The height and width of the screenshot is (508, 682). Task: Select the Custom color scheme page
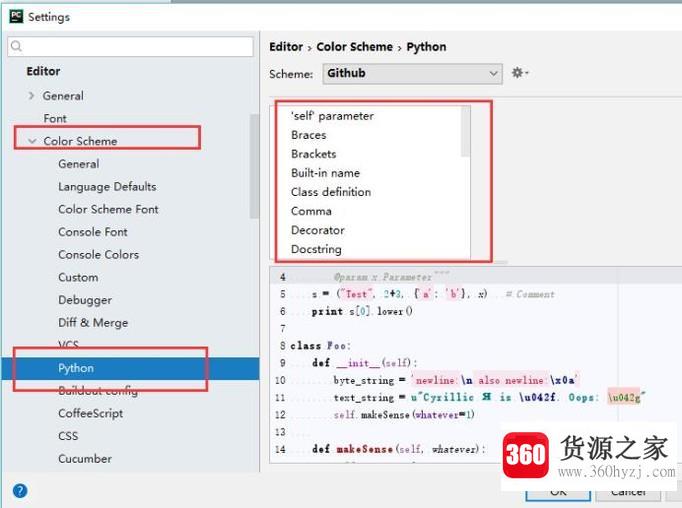point(78,277)
